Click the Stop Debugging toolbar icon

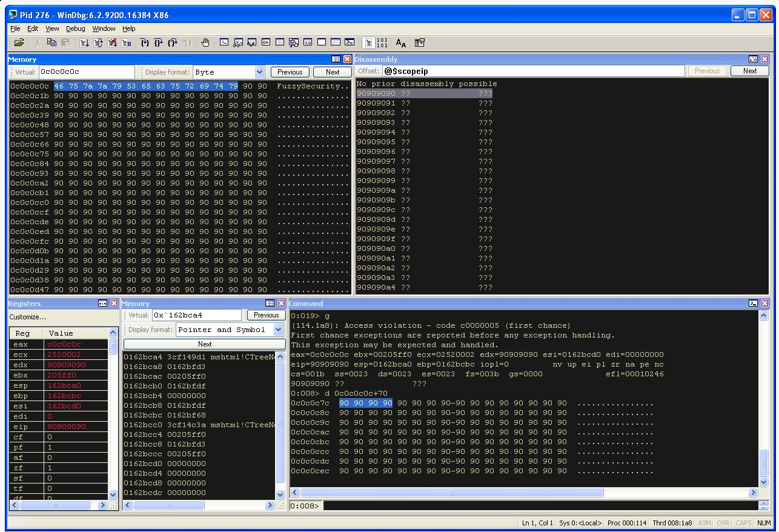[112, 42]
